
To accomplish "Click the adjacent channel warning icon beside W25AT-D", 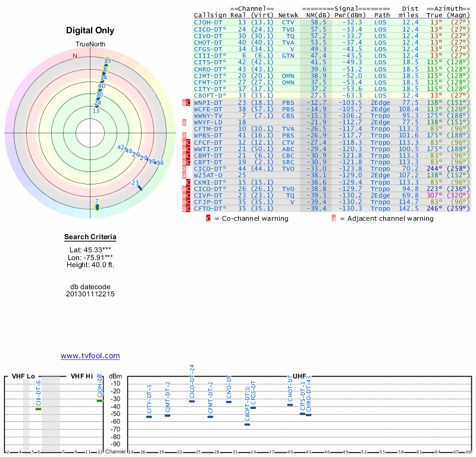I will point(184,176).
